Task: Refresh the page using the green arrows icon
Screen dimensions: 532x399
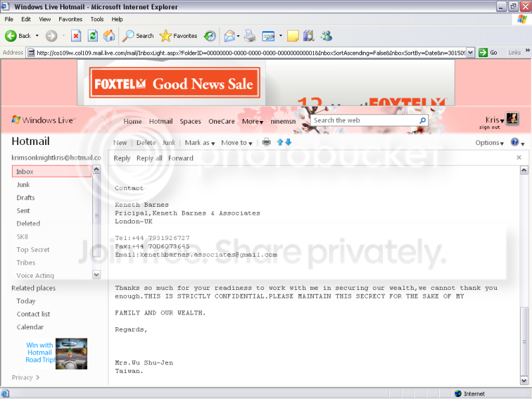Action: (92, 36)
